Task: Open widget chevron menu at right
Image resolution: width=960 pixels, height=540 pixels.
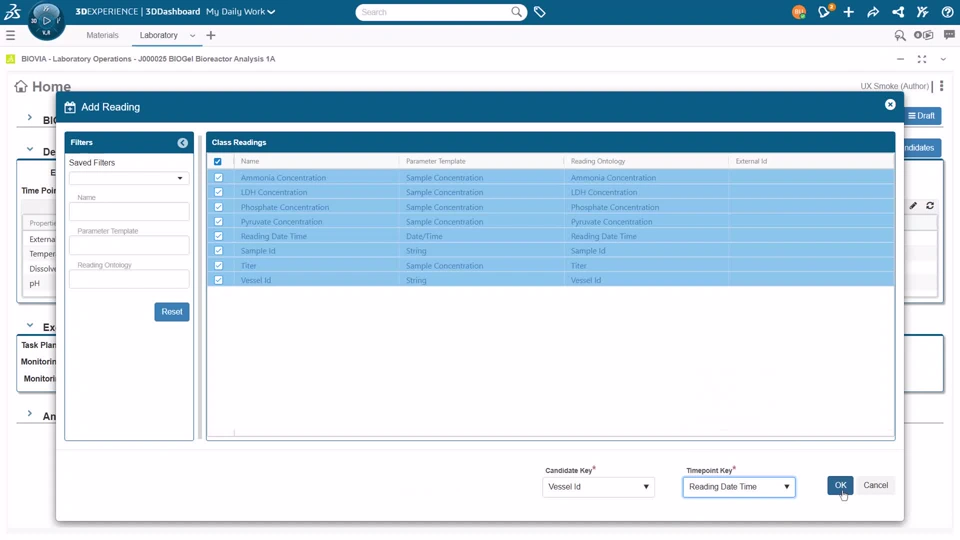Action: (x=943, y=59)
